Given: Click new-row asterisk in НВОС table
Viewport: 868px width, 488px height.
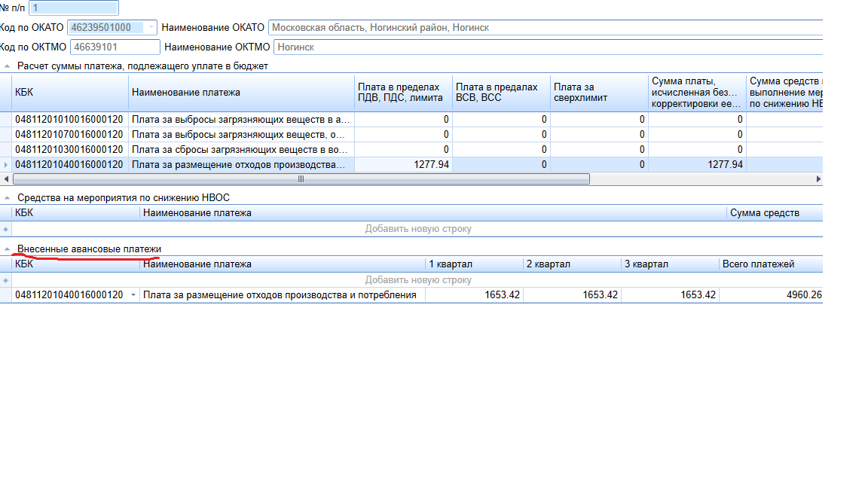Looking at the screenshot, I should [x=6, y=229].
